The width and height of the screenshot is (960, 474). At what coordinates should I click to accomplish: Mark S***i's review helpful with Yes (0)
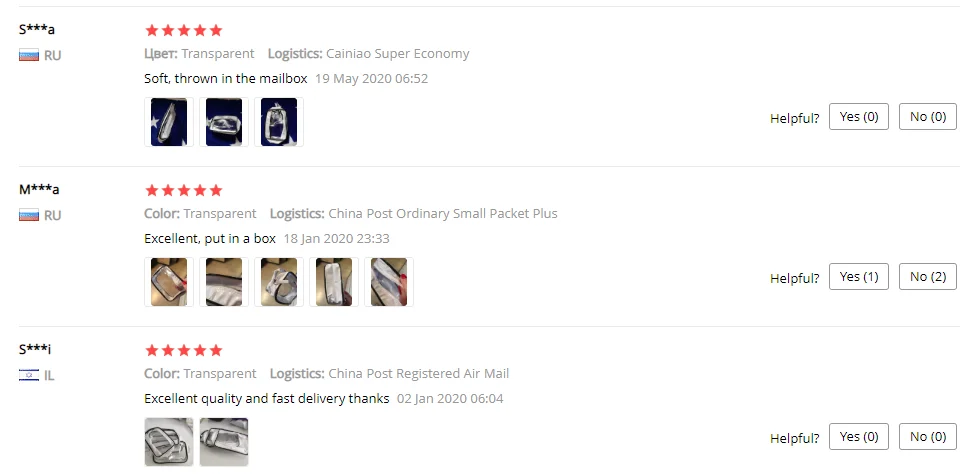tap(858, 437)
